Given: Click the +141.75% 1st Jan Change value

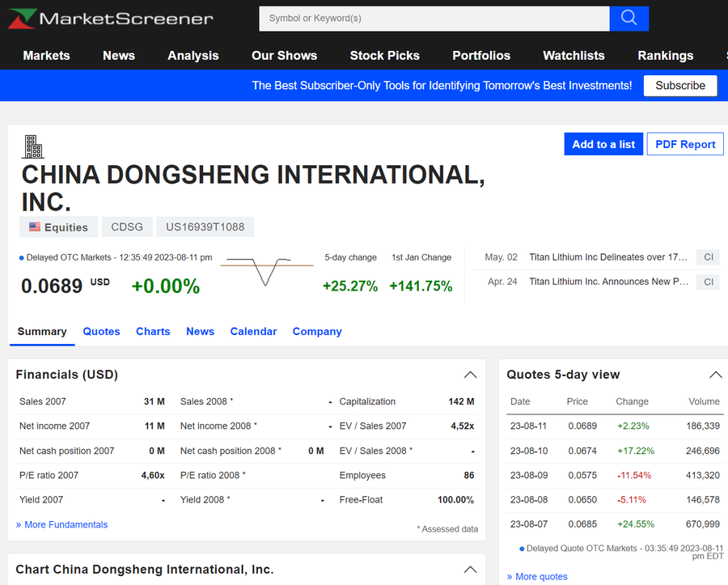Looking at the screenshot, I should pos(421,286).
